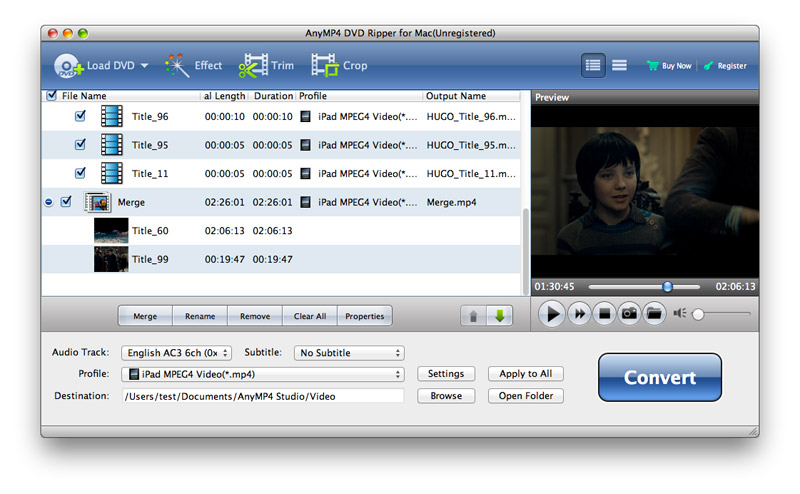
Task: Take a snapshot with the camera icon
Action: 629,314
